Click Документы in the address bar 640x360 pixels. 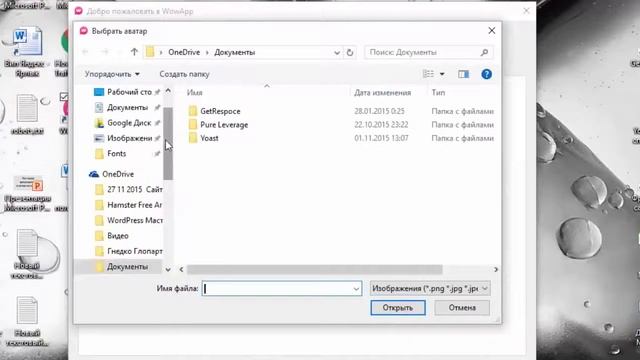click(x=235, y=52)
